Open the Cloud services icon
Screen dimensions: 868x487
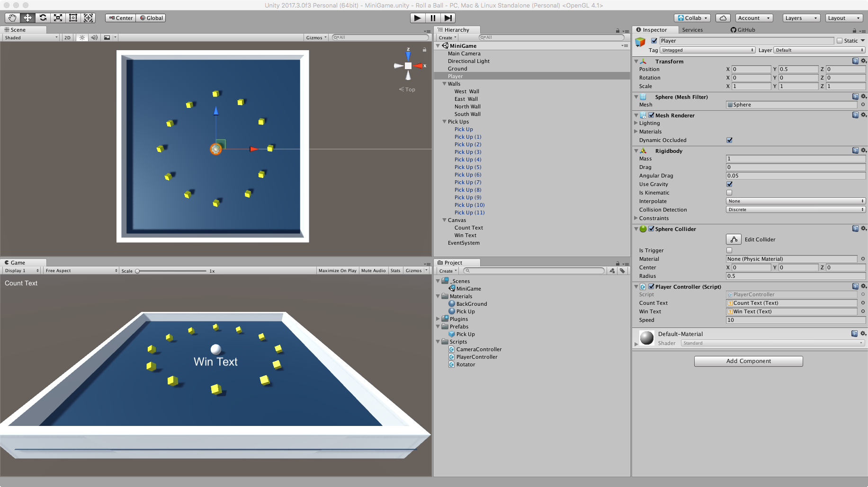[x=723, y=18]
